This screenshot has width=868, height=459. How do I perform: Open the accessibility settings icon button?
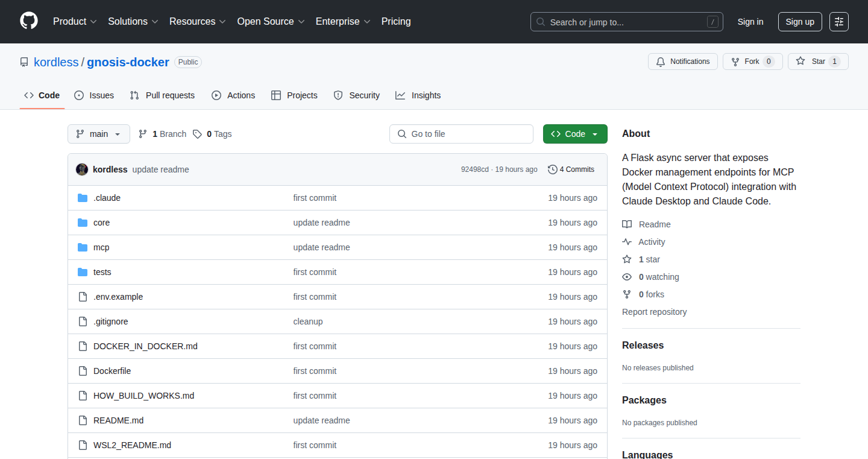[839, 22]
